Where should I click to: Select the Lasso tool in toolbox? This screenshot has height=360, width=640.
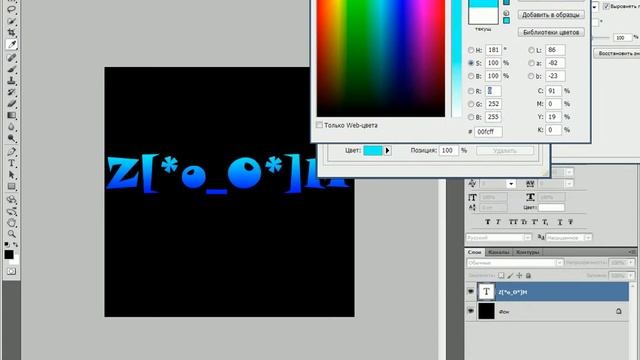(x=11, y=9)
